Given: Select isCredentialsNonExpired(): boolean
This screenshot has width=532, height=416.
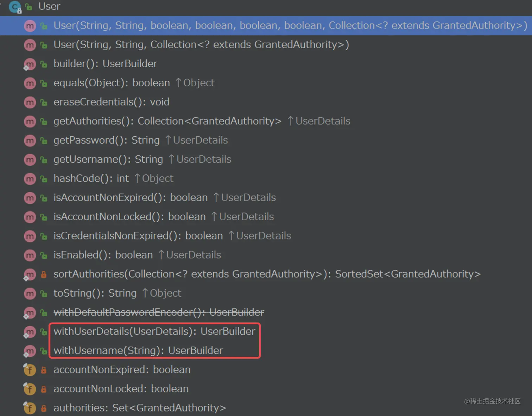Looking at the screenshot, I should (138, 236).
